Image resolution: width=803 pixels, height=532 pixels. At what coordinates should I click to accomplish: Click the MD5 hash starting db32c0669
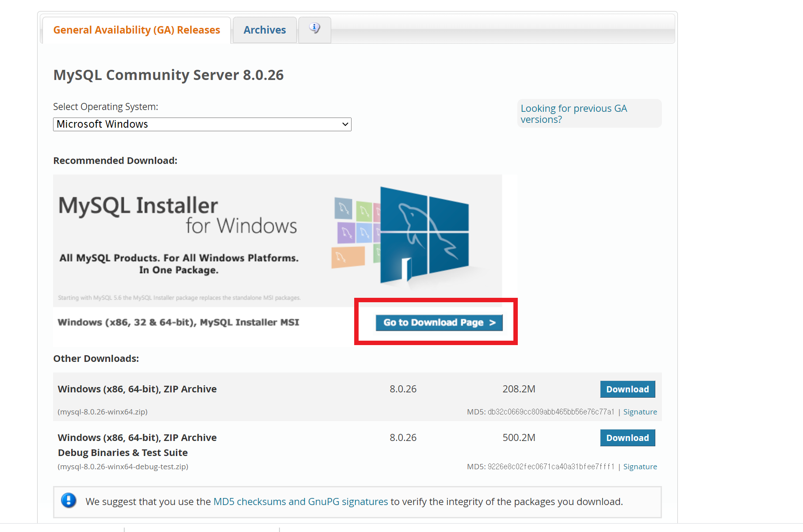(551, 412)
